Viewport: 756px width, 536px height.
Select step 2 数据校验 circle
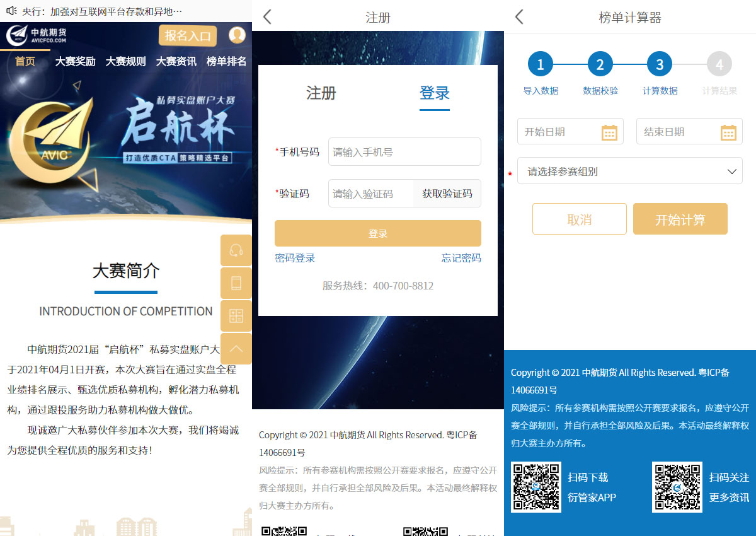(600, 64)
